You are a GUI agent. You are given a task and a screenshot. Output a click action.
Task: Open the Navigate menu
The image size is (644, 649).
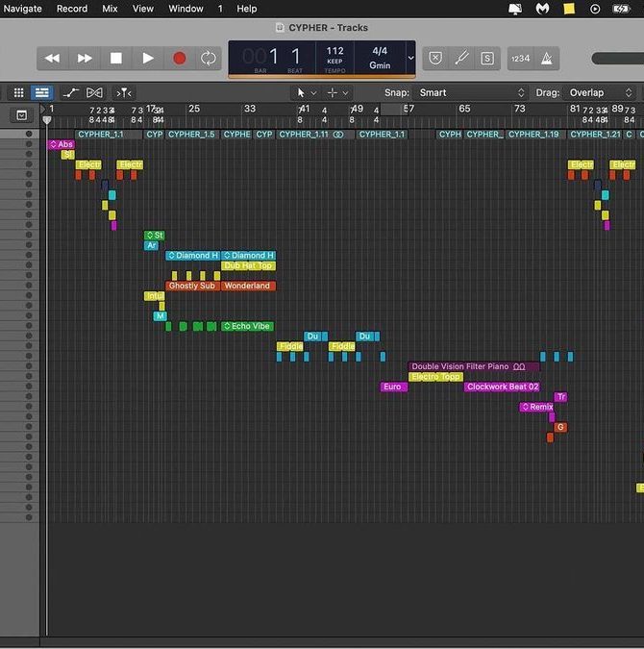point(22,9)
